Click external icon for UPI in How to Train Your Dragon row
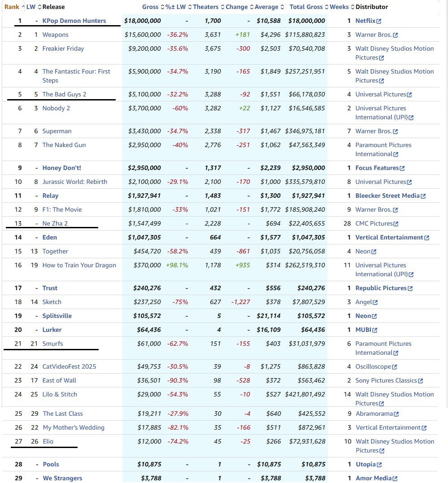Image resolution: width=448 pixels, height=483 pixels. [411, 274]
